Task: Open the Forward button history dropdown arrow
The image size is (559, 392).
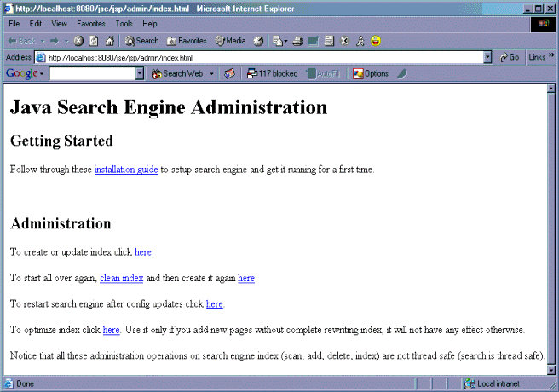Action: [66, 42]
